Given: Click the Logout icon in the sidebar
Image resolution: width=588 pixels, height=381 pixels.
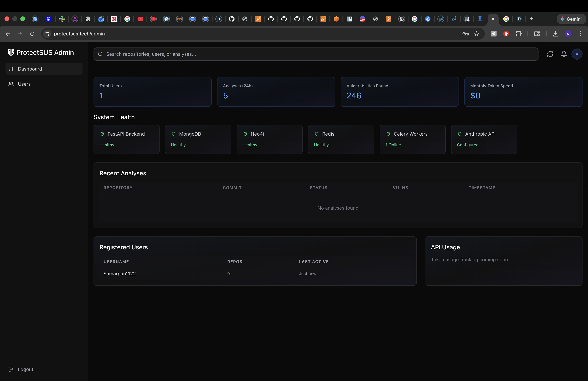Looking at the screenshot, I should point(11,369).
